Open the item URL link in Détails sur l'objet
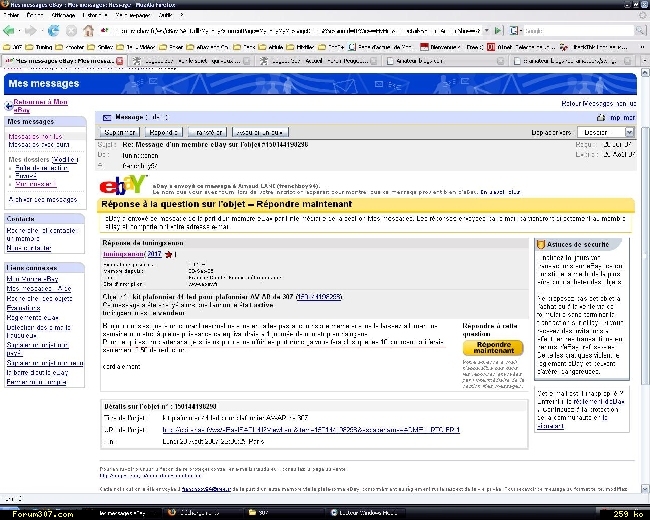 click(311, 430)
